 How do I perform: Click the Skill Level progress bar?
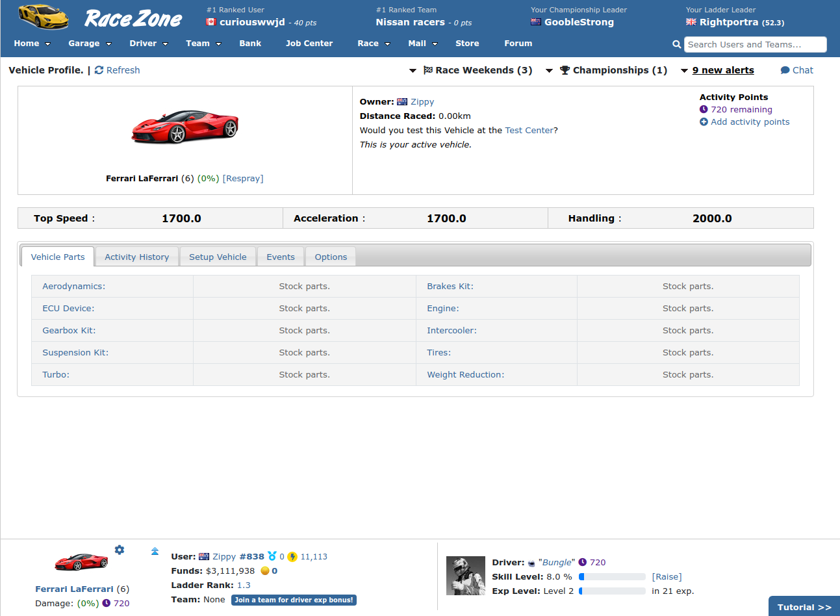click(612, 576)
